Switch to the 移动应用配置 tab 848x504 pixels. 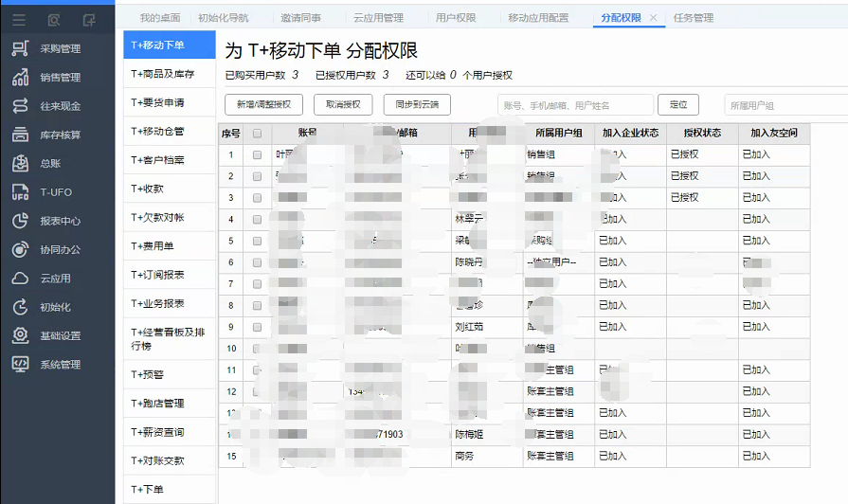click(538, 18)
